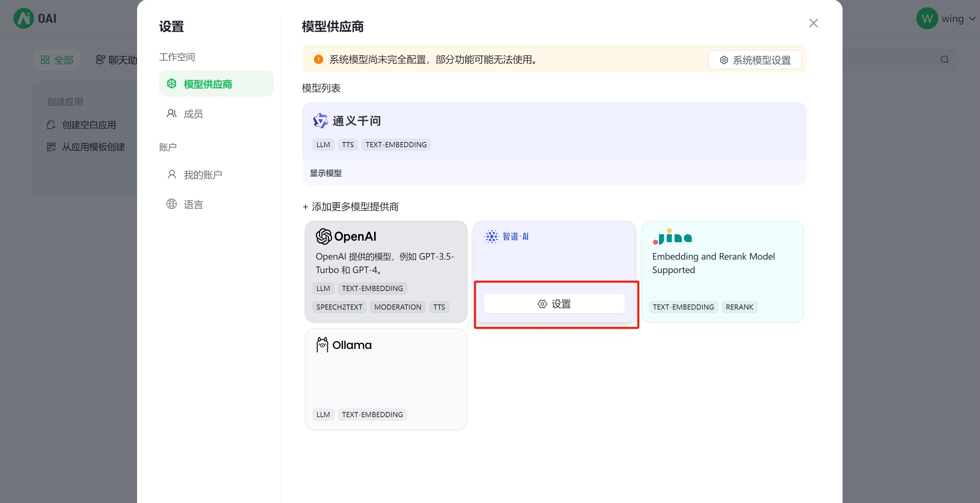
Task: Click 从应用模板创建 in background page
Action: pyautogui.click(x=93, y=147)
